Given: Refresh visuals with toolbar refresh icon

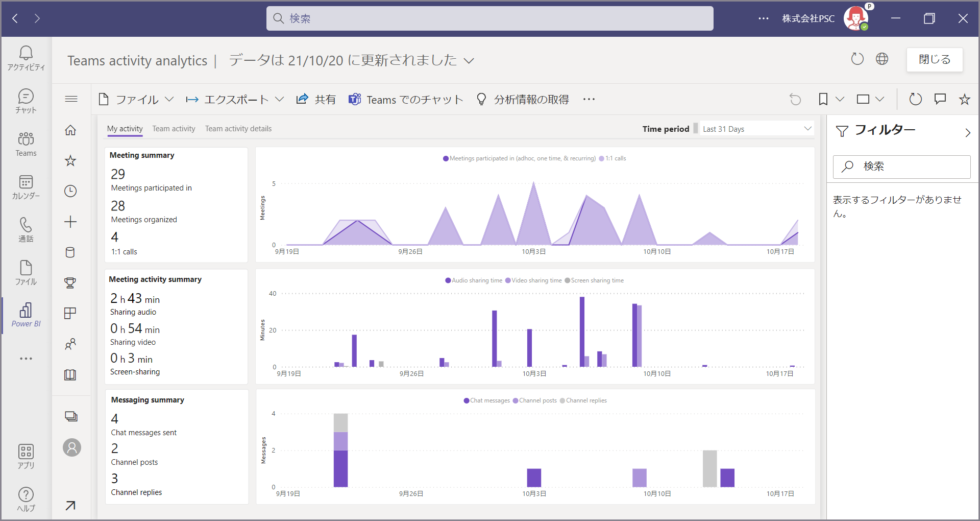Looking at the screenshot, I should [x=916, y=99].
